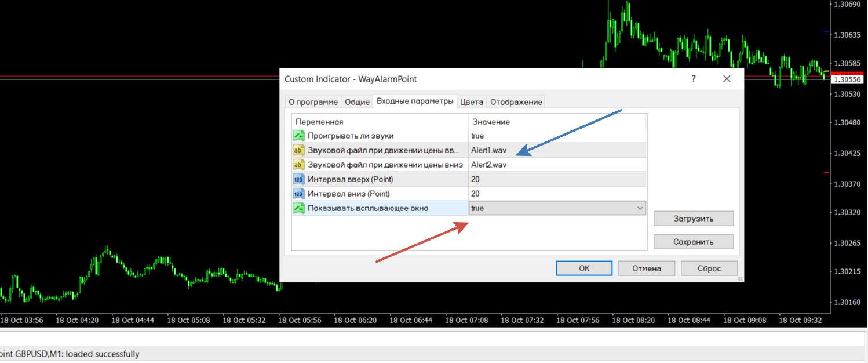Switch to the 'Цвета' tab
The width and height of the screenshot is (868, 363).
[471, 102]
